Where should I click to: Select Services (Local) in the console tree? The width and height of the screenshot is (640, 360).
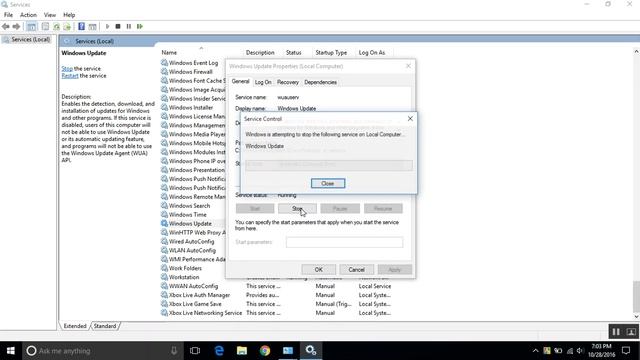point(31,40)
